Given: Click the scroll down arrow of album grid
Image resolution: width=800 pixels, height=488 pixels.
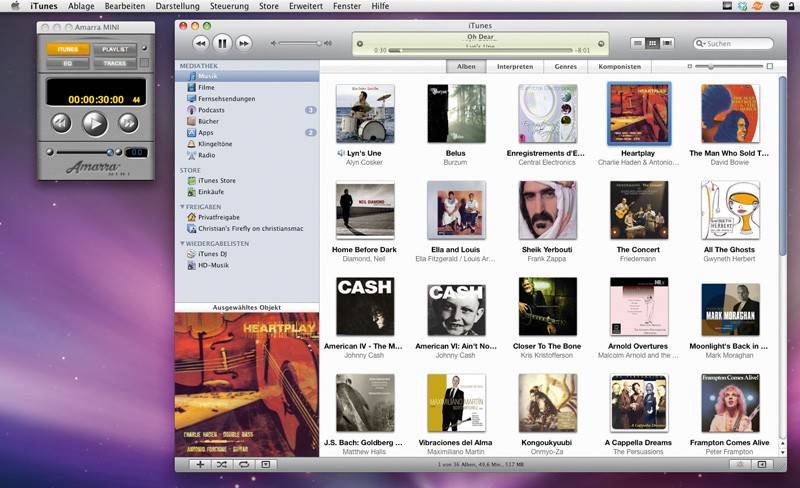Looking at the screenshot, I should (783, 453).
